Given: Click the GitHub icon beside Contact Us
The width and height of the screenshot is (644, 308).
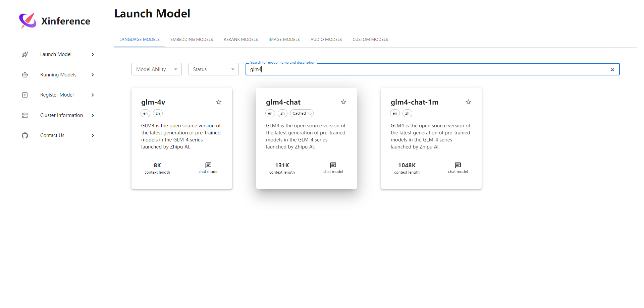Looking at the screenshot, I should point(25,135).
